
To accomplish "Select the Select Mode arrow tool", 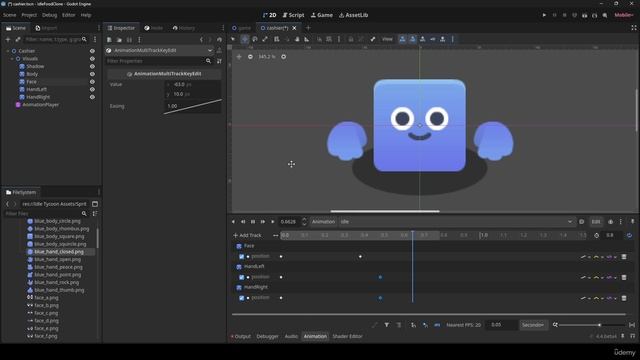I will click(x=233, y=39).
